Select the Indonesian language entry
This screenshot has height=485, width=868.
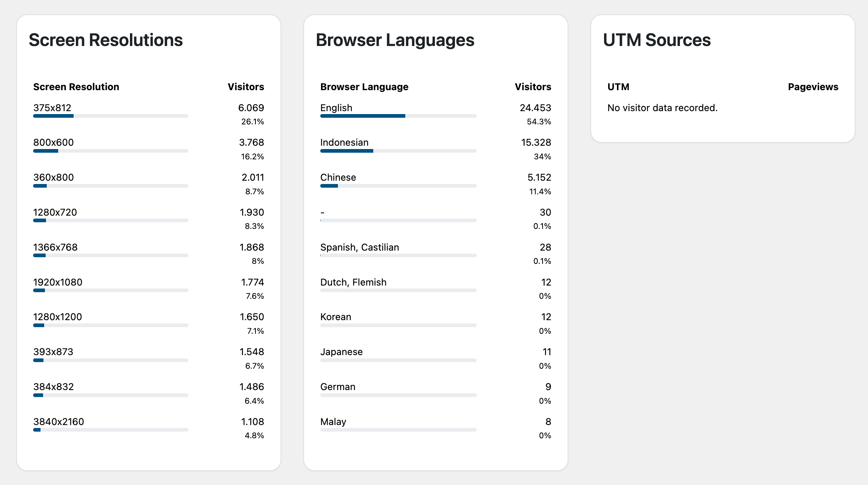pyautogui.click(x=344, y=142)
